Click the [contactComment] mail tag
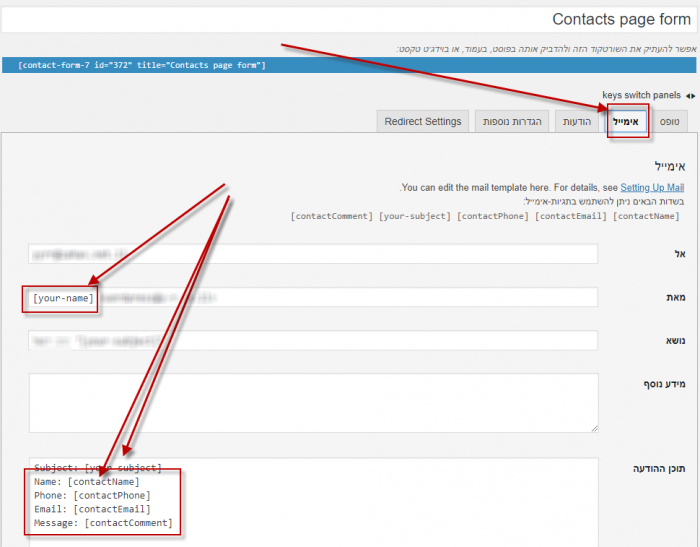The width and height of the screenshot is (700, 547). [331, 215]
